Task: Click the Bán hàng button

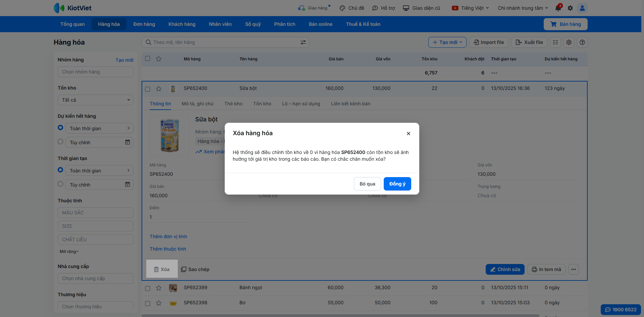Action: click(x=566, y=24)
